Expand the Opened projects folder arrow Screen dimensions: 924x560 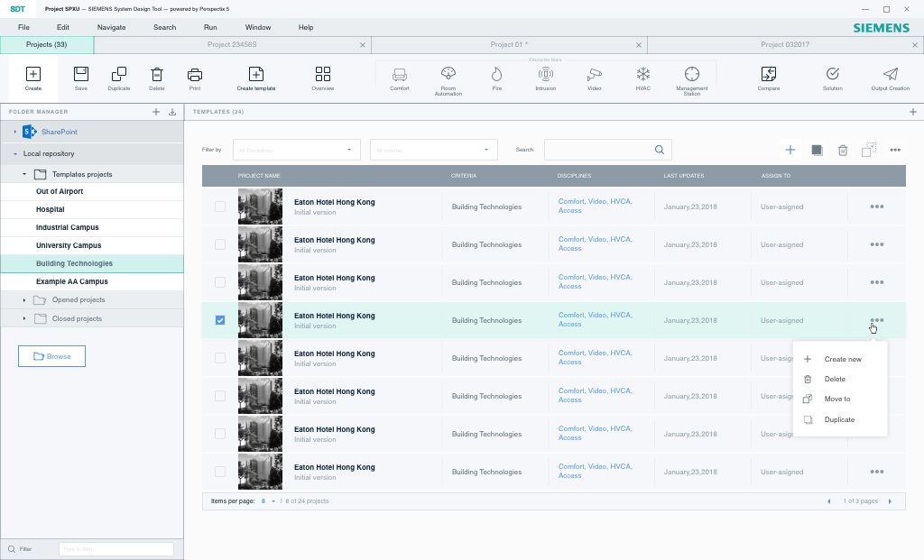(24, 300)
